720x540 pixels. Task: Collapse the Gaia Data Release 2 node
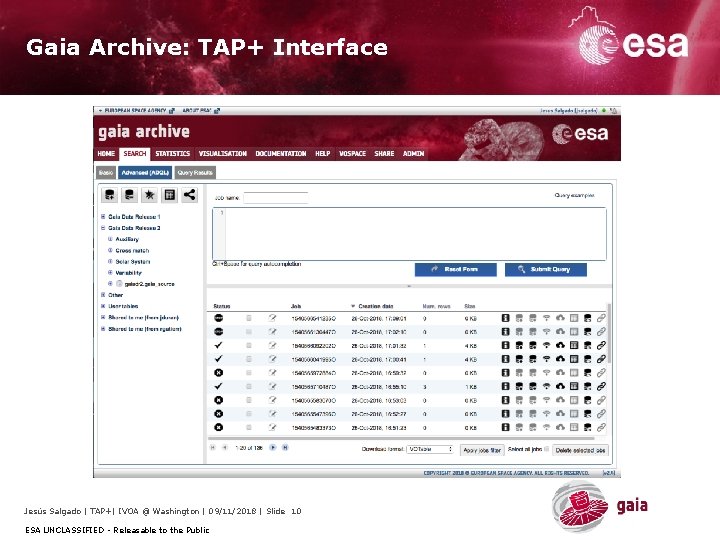pyautogui.click(x=103, y=228)
